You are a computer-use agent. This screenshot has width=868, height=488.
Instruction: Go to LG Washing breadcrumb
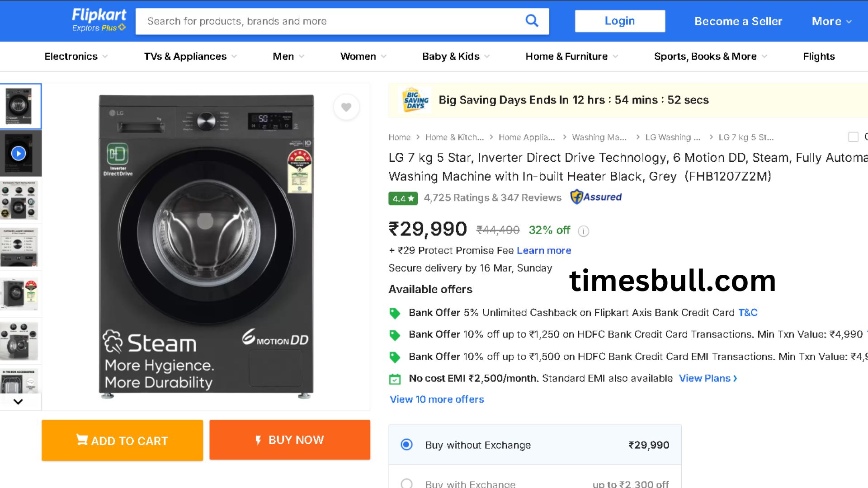[x=673, y=137]
